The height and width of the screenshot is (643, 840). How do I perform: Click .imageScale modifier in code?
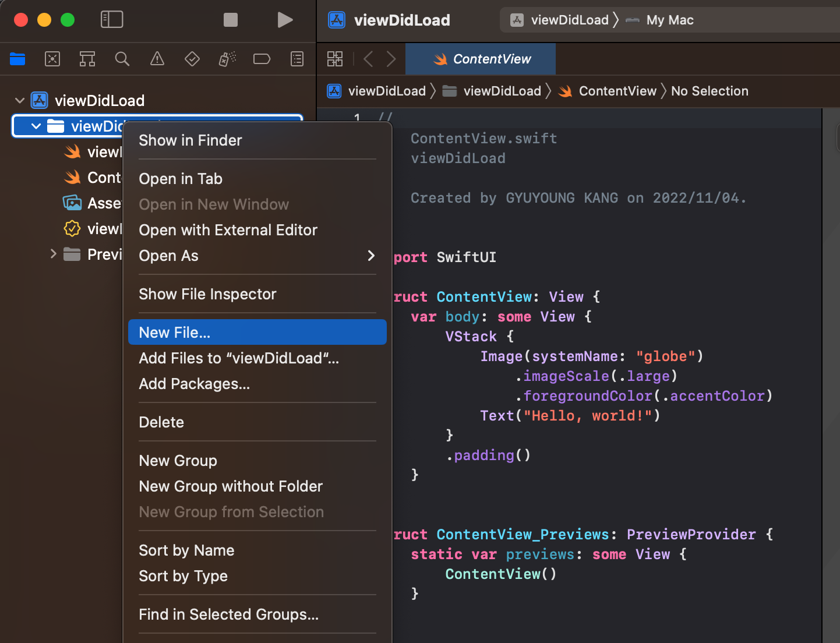pos(562,376)
